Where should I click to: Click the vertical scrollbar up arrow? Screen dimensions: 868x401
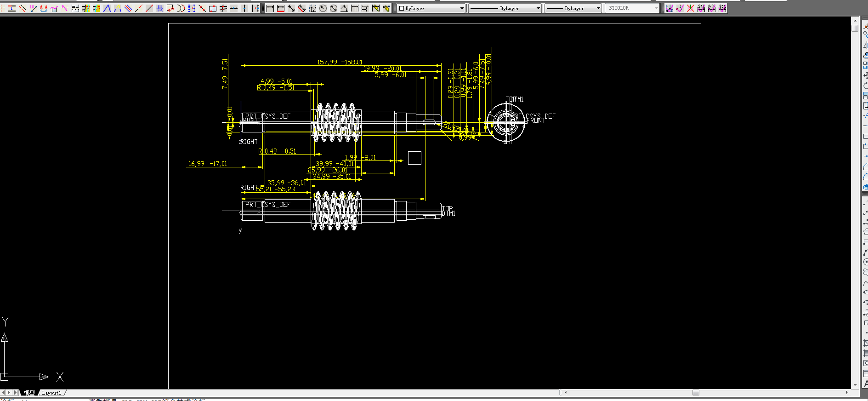pyautogui.click(x=855, y=21)
